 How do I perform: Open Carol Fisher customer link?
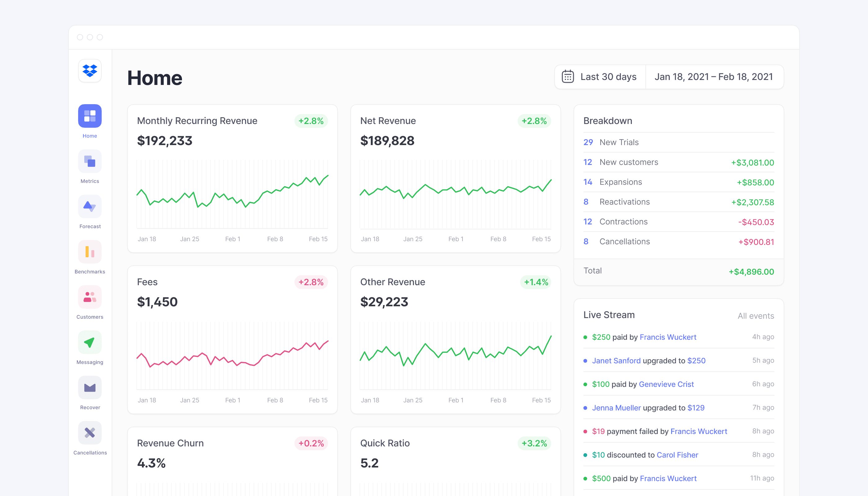click(677, 455)
